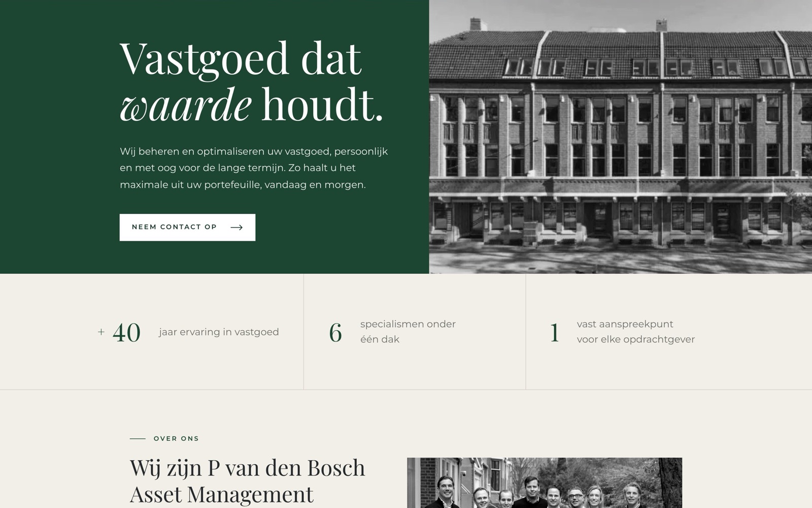This screenshot has height=508, width=812.
Task: Click 'jaar ervaring in vastgoed' text
Action: (x=219, y=332)
